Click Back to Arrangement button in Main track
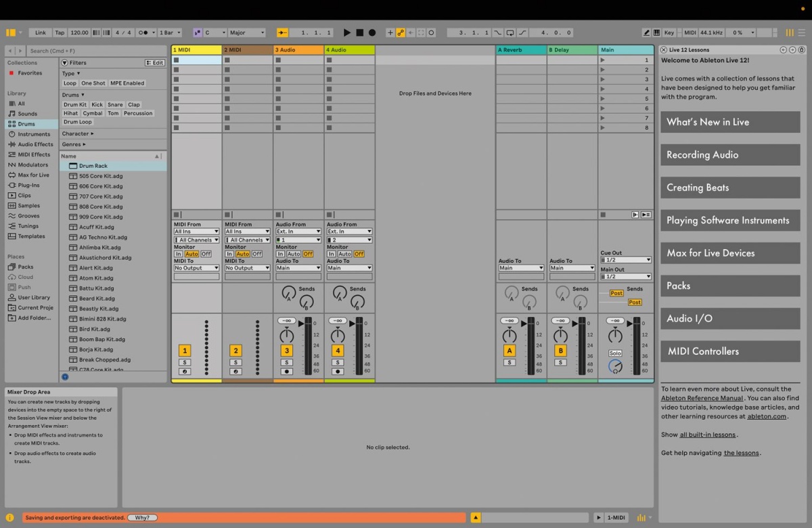This screenshot has height=528, width=812. point(635,215)
